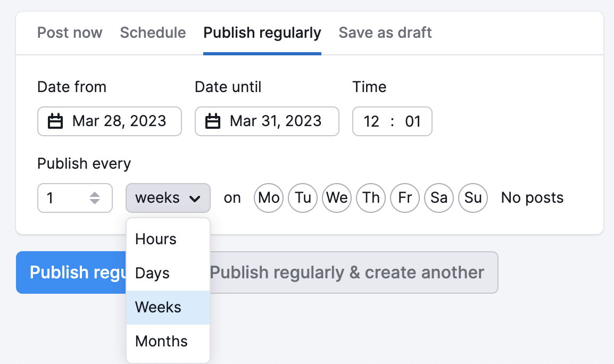Select Hours from the interval dropdown
The height and width of the screenshot is (364, 614).
pos(155,239)
